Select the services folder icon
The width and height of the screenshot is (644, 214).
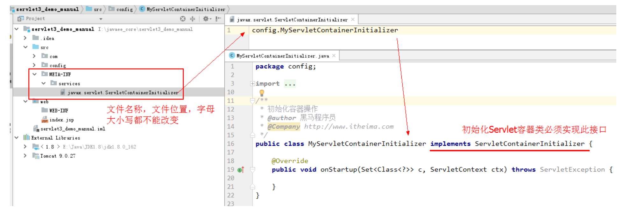pos(53,83)
